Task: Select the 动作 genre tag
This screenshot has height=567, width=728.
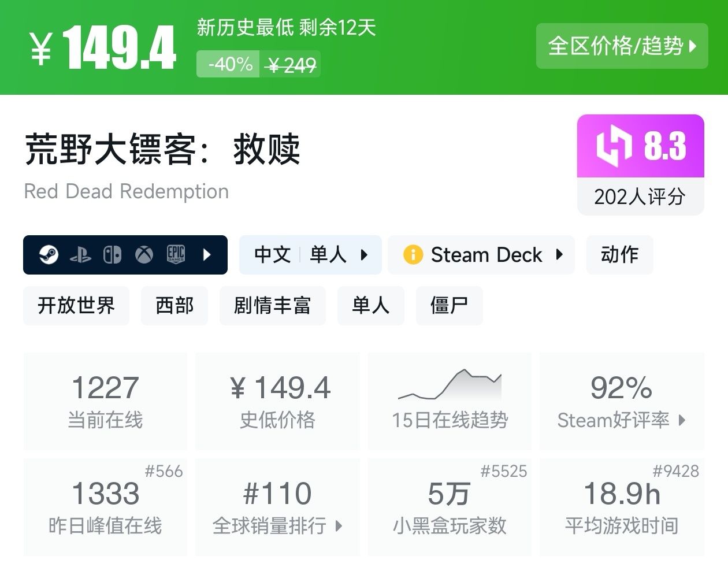Action: click(x=619, y=254)
